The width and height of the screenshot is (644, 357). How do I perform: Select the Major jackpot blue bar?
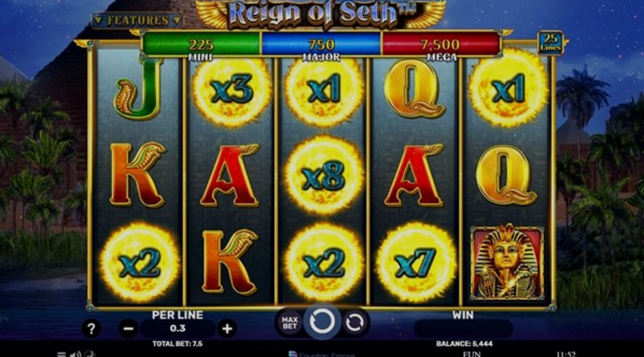point(321,44)
